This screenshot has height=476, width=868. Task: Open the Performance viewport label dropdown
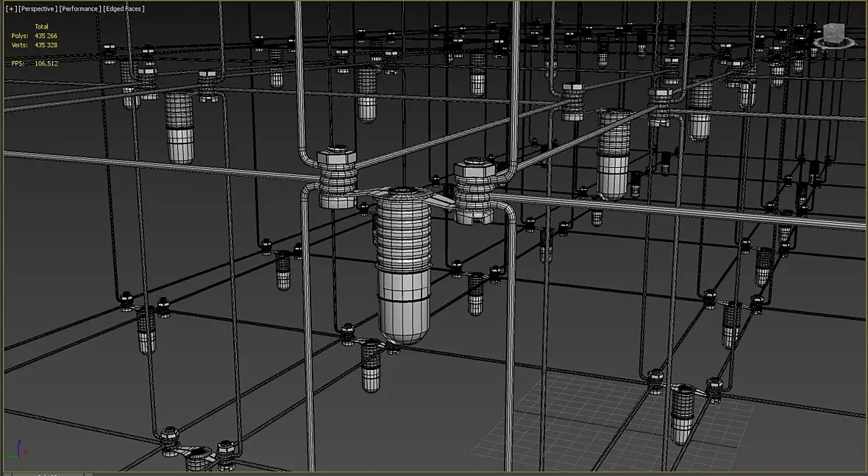(x=79, y=9)
